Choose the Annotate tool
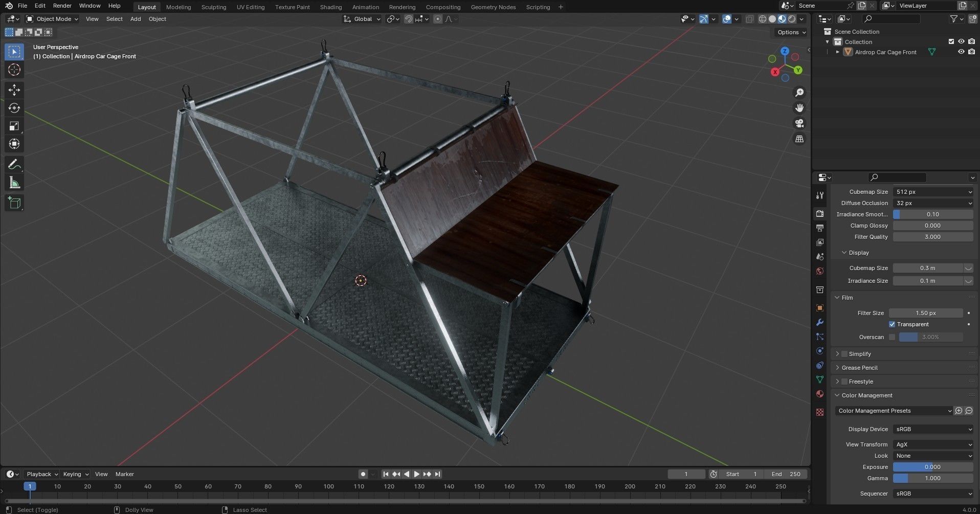 click(14, 164)
